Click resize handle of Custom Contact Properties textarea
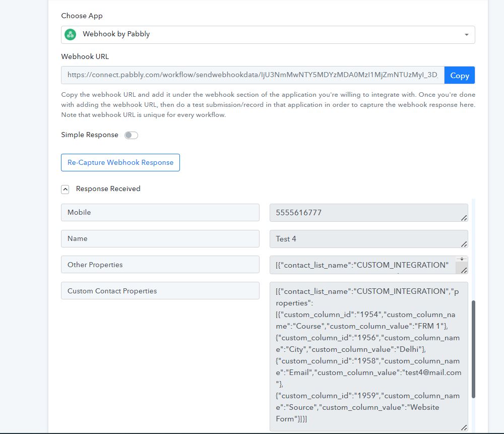The image size is (504, 434). (x=464, y=427)
